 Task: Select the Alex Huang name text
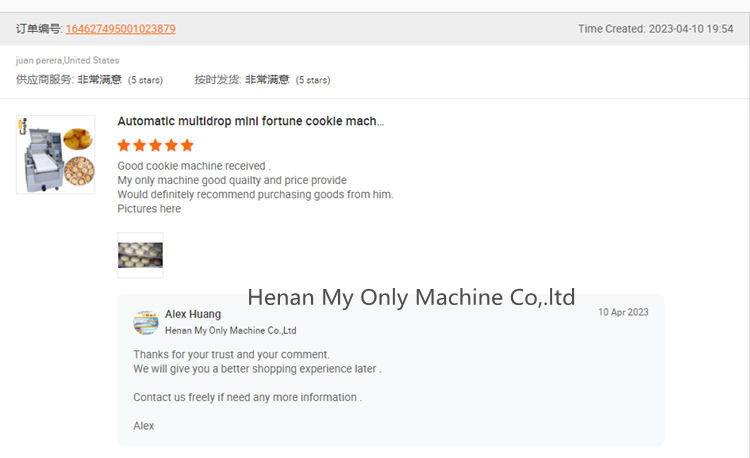[193, 314]
